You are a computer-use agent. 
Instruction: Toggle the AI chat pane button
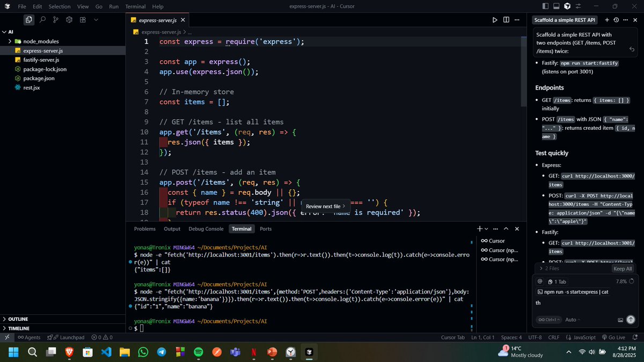[x=567, y=6]
